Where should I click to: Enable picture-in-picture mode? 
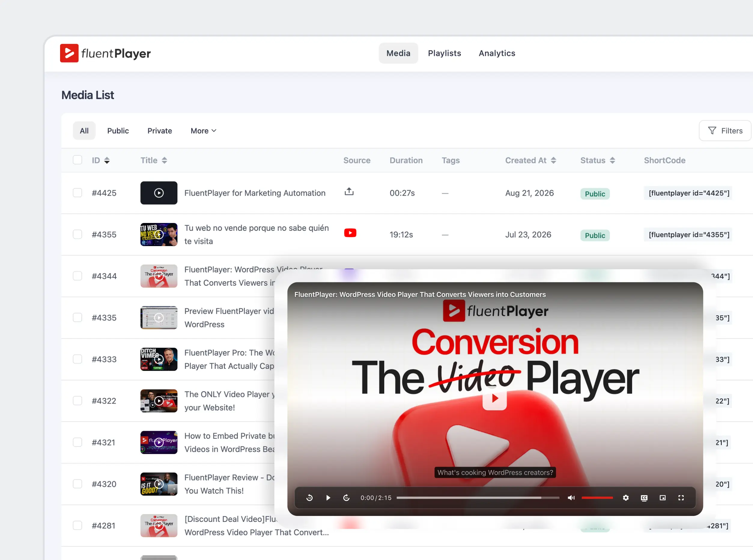(x=662, y=498)
